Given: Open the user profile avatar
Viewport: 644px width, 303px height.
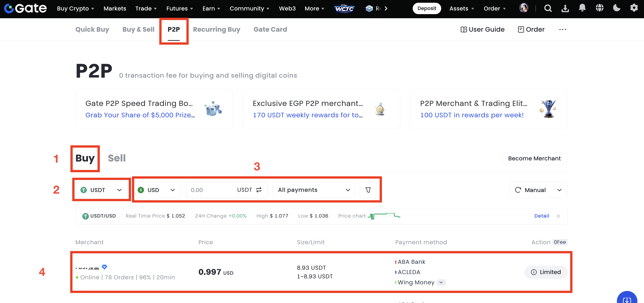Looking at the screenshot, I should 523,8.
